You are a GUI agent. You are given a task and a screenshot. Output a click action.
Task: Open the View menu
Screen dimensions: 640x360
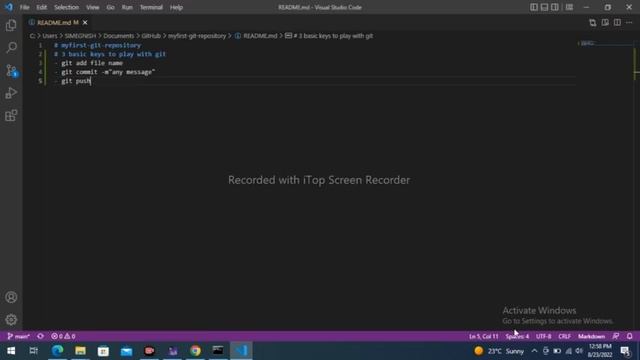[93, 7]
